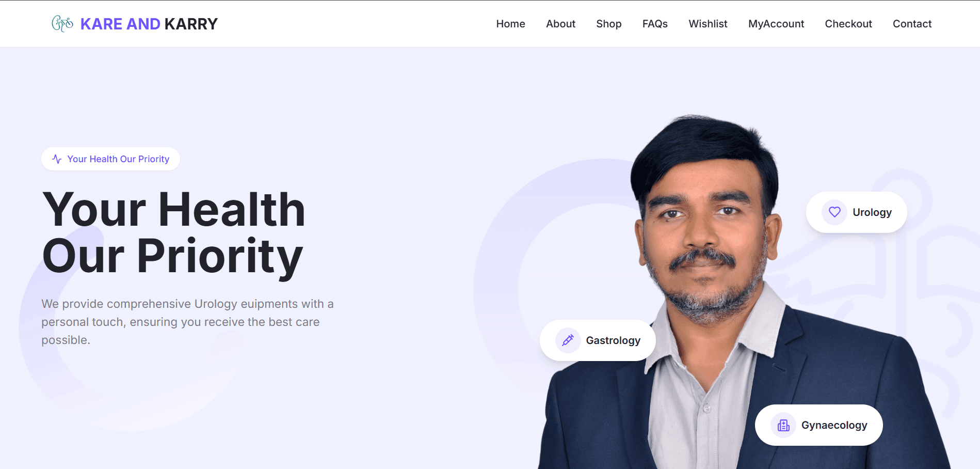Click the Kare and Karry logo icon
Screen dimensions: 980x469
(62, 24)
